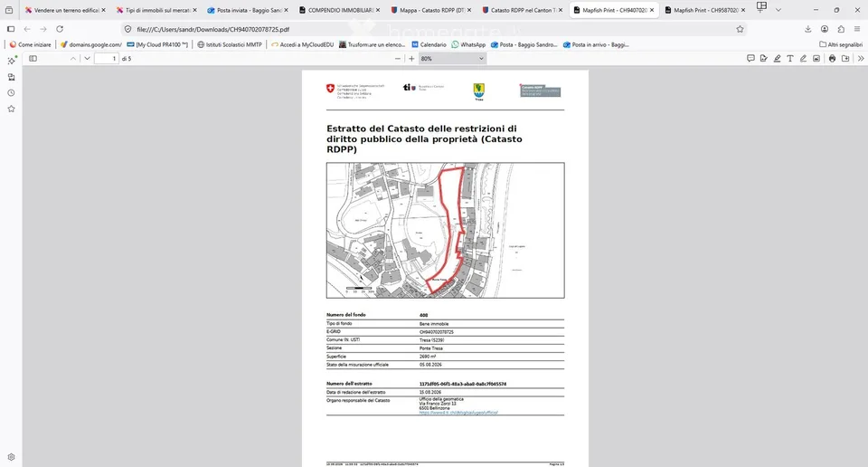Go back to previous page

(x=27, y=29)
